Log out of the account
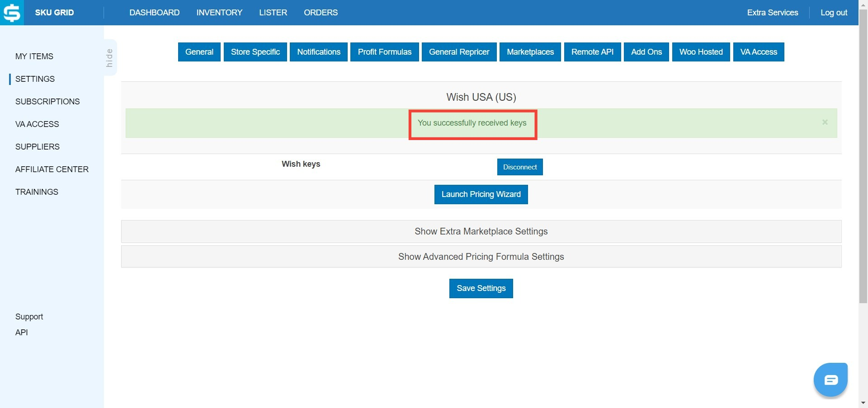 point(834,13)
